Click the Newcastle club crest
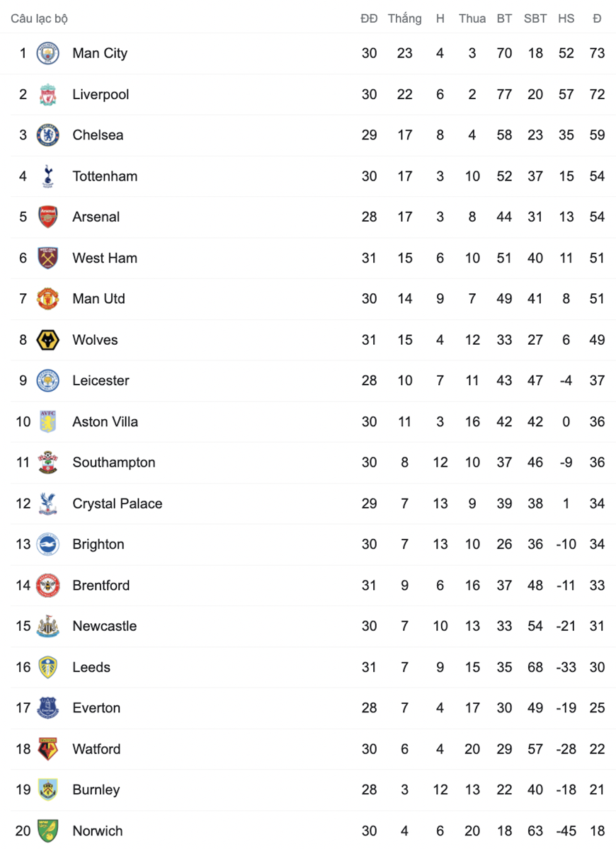Image resolution: width=616 pixels, height=849 pixels. click(47, 626)
